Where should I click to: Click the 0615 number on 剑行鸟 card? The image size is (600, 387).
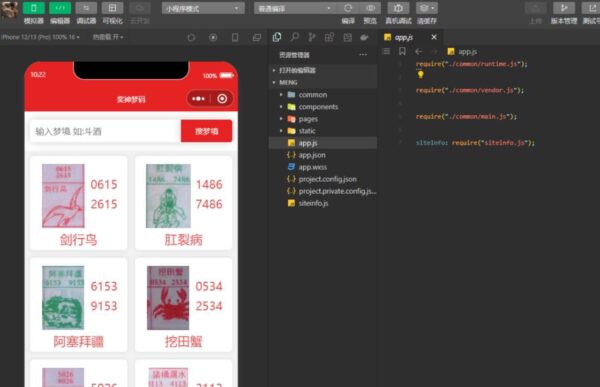(104, 185)
